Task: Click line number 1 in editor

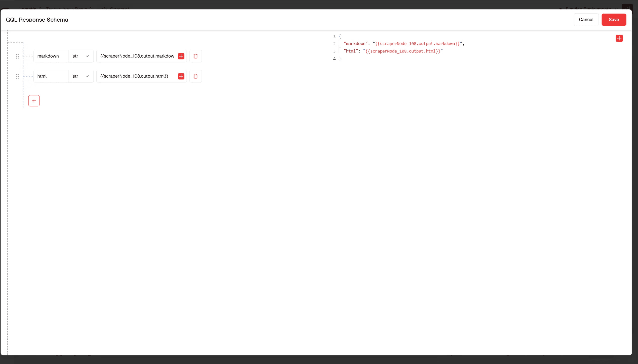Action: click(334, 36)
